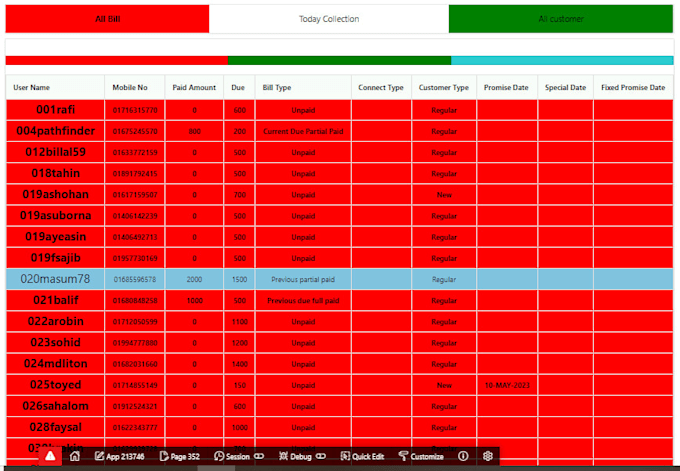Select user 025toyed
Screen dimensions: 680x471
tap(56, 385)
